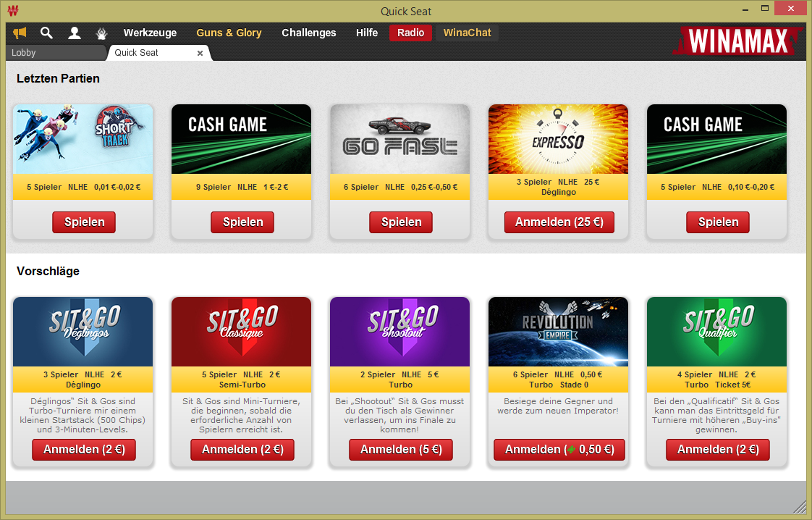Open WinaChat
The height and width of the screenshot is (520, 812).
tap(467, 33)
